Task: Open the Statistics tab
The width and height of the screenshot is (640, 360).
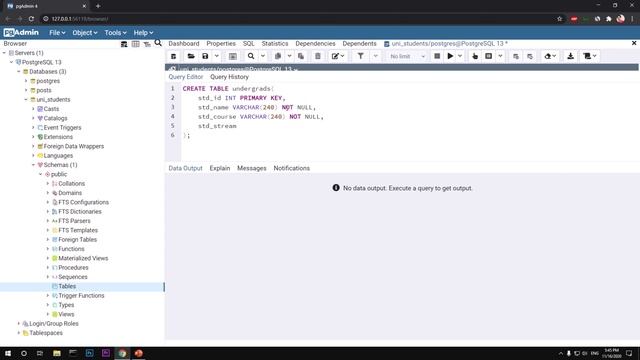Action: point(275,43)
